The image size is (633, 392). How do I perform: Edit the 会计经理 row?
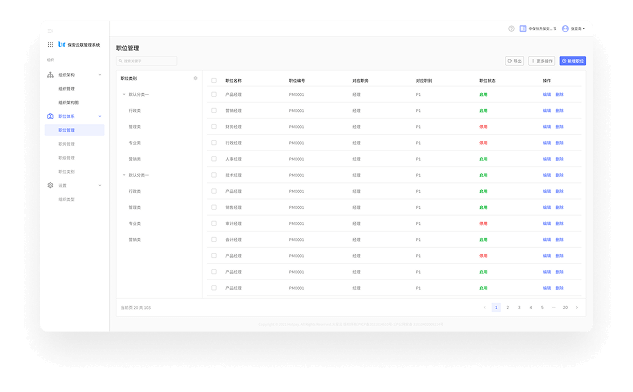point(547,240)
